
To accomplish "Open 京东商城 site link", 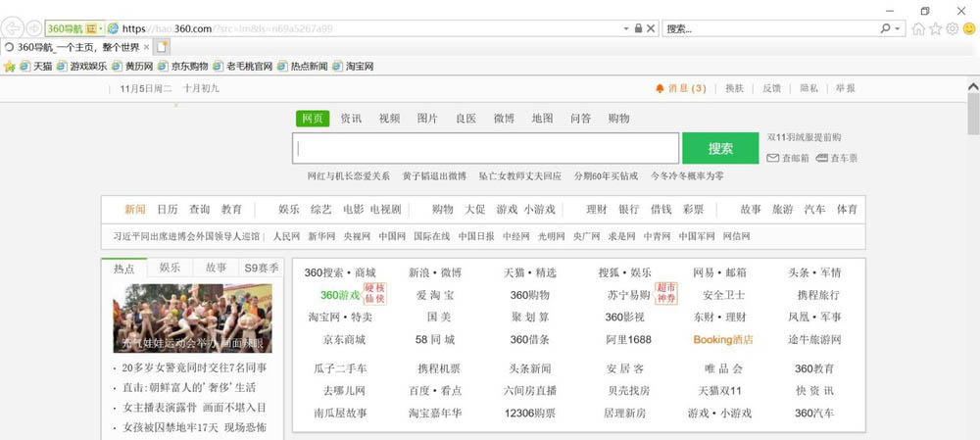I will point(344,340).
